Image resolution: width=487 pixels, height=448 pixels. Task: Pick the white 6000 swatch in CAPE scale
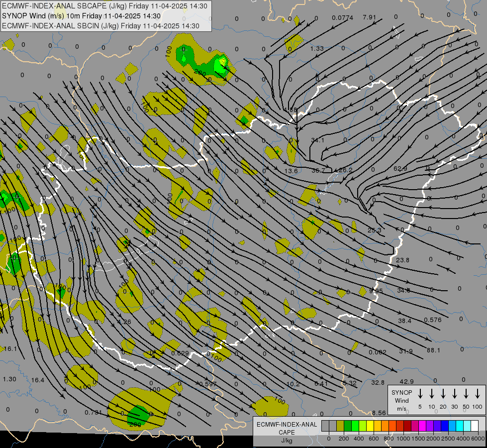tap(475, 426)
